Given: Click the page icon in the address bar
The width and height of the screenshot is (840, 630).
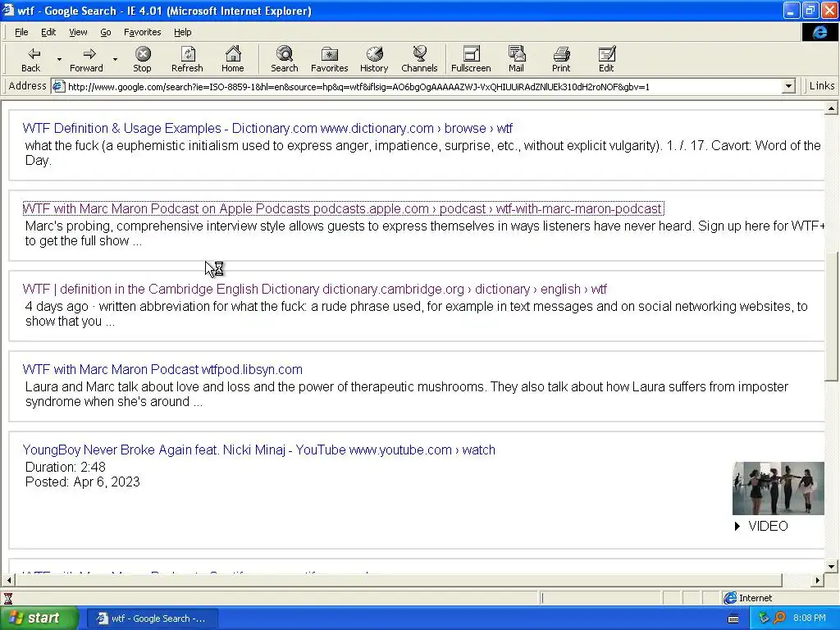Looking at the screenshot, I should point(58,86).
